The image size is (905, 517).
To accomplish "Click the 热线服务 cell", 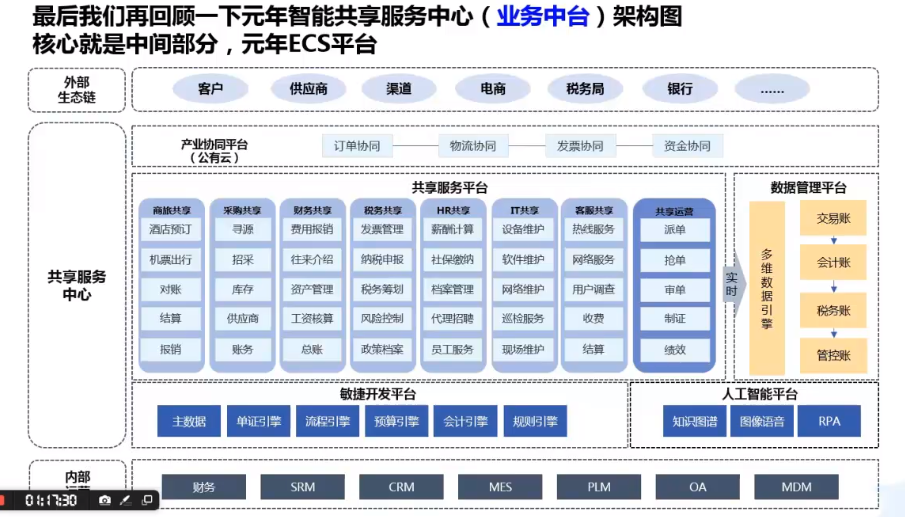I will (x=593, y=229).
